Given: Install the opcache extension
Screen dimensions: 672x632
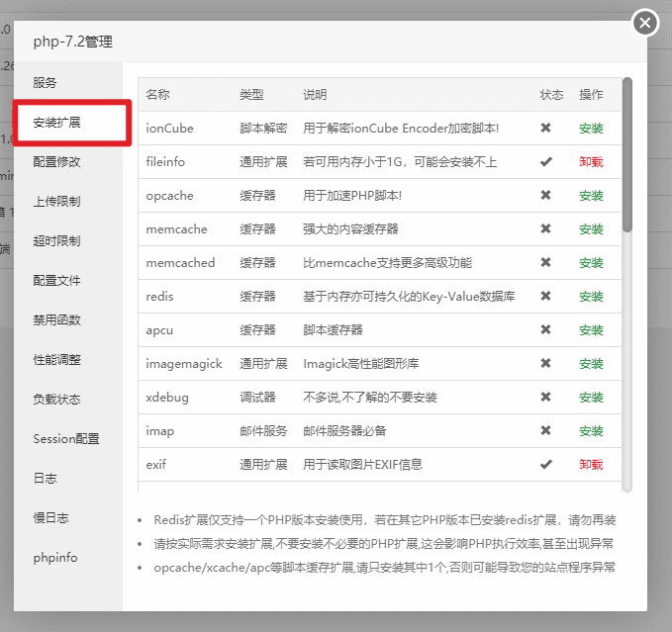Looking at the screenshot, I should point(591,196).
